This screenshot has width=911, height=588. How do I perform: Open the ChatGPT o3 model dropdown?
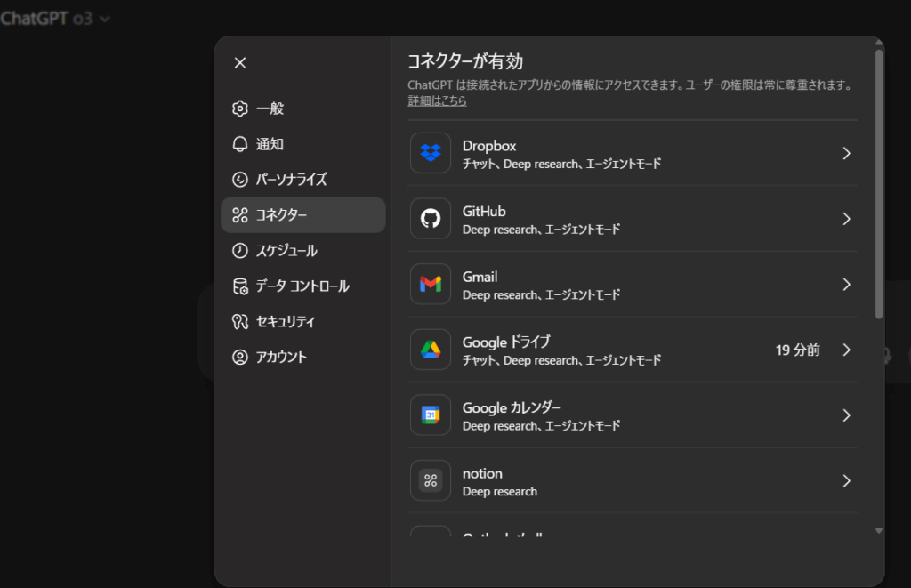pyautogui.click(x=55, y=19)
